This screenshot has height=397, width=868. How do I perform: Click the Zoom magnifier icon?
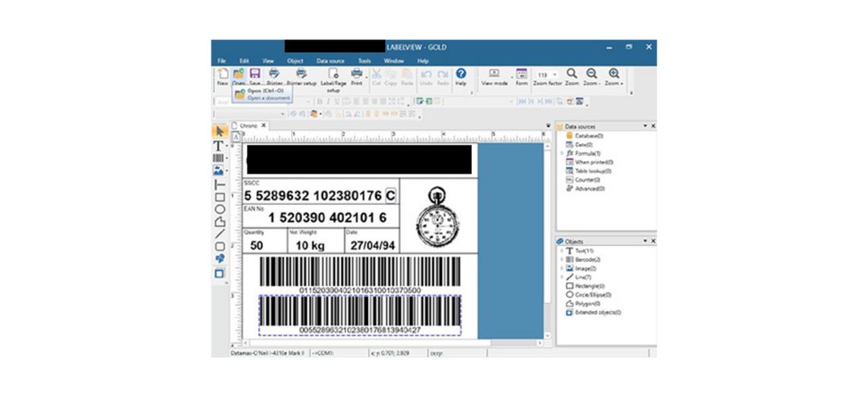tap(572, 74)
